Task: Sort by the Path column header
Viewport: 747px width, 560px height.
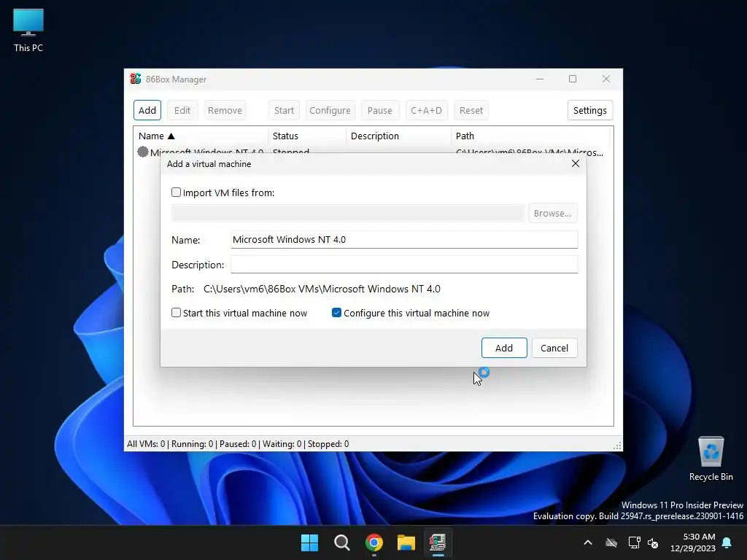Action: click(530, 136)
